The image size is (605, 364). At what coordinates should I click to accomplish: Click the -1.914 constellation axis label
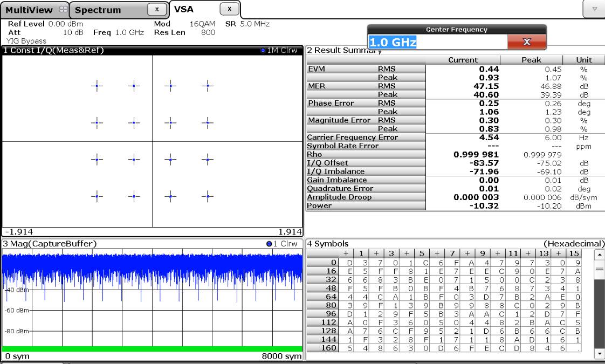pyautogui.click(x=19, y=232)
